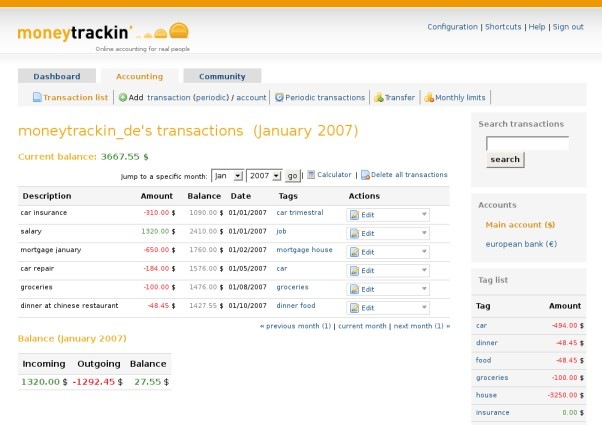Click the account link in Add menu
The width and height of the screenshot is (602, 425).
251,98
